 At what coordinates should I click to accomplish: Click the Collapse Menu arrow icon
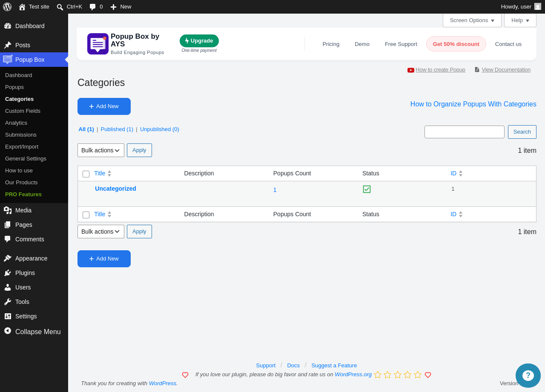(8, 331)
